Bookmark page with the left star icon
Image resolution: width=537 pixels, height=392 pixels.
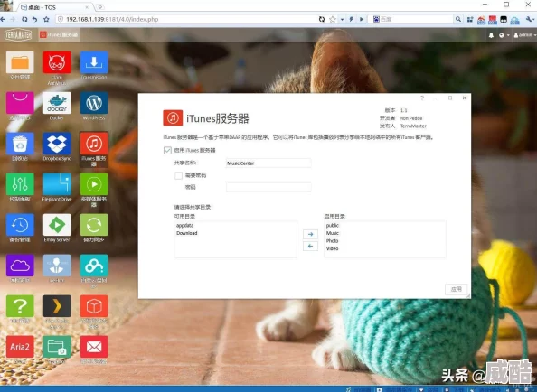click(x=46, y=20)
